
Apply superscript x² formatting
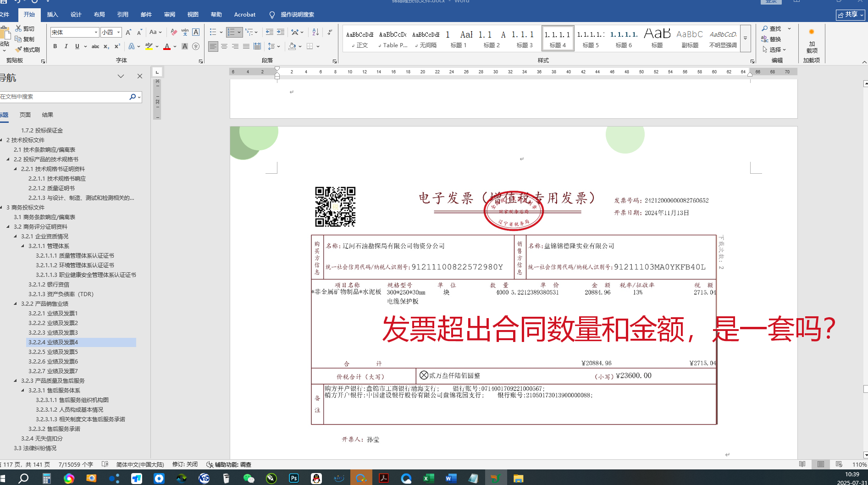point(117,46)
